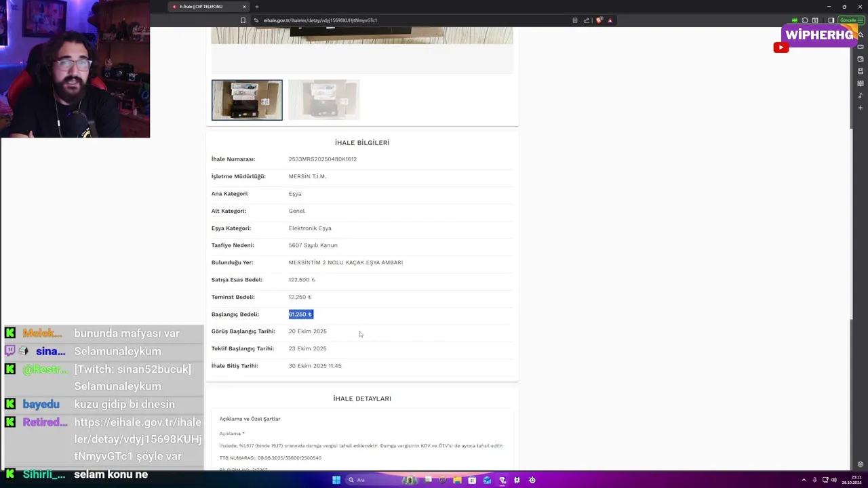This screenshot has height=488, width=868.
Task: Add a sidebar item with plus icon
Action: 861,108
